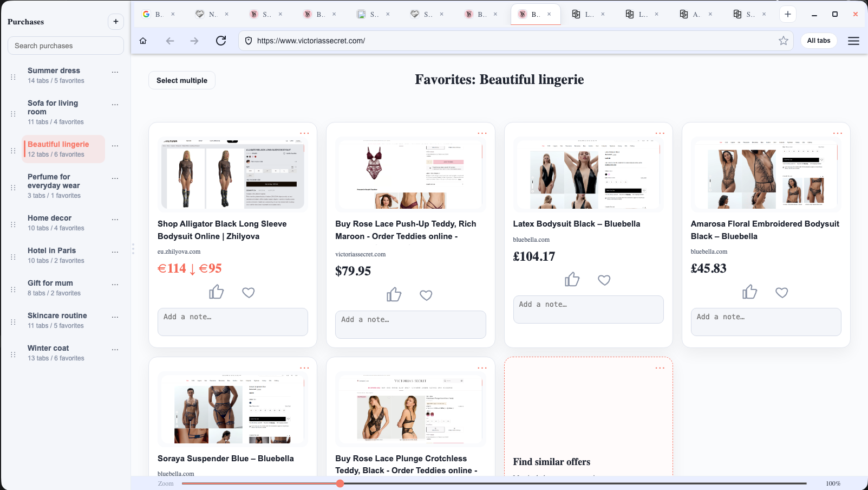This screenshot has width=868, height=490.
Task: Click the plus icon to add a purchase
Action: click(116, 22)
